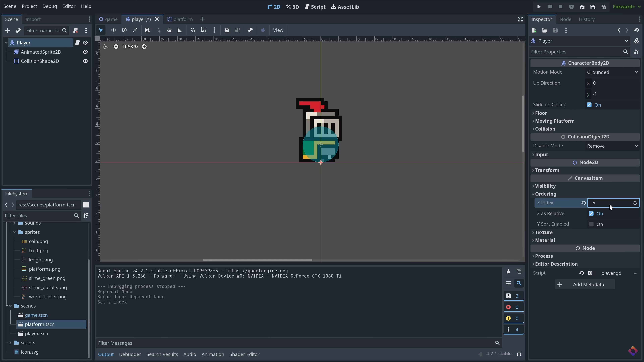Lock the selected node with the padlock icon
This screenshot has height=362, width=644.
pos(227,30)
